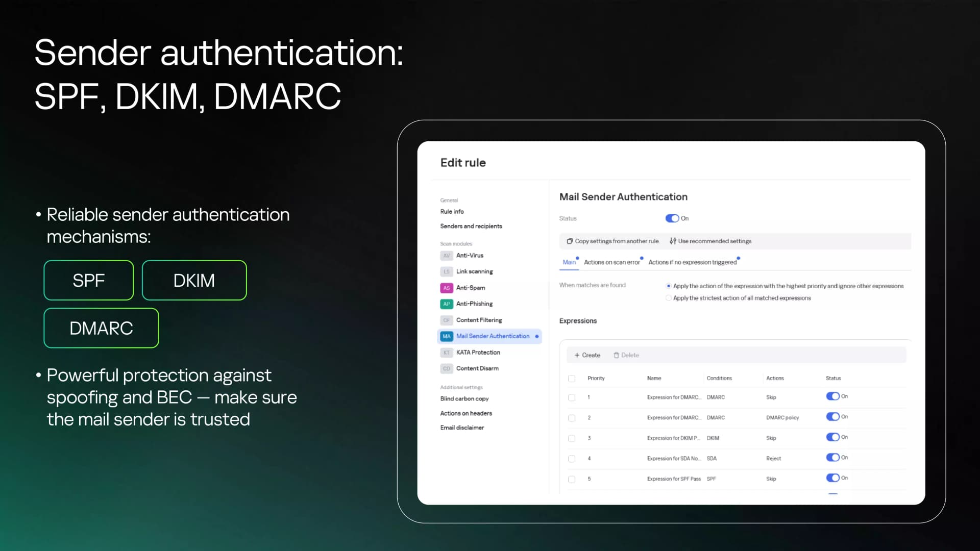Click the copy icon beside Copy settings
Viewport: 980px width, 551px height.
pyautogui.click(x=570, y=241)
